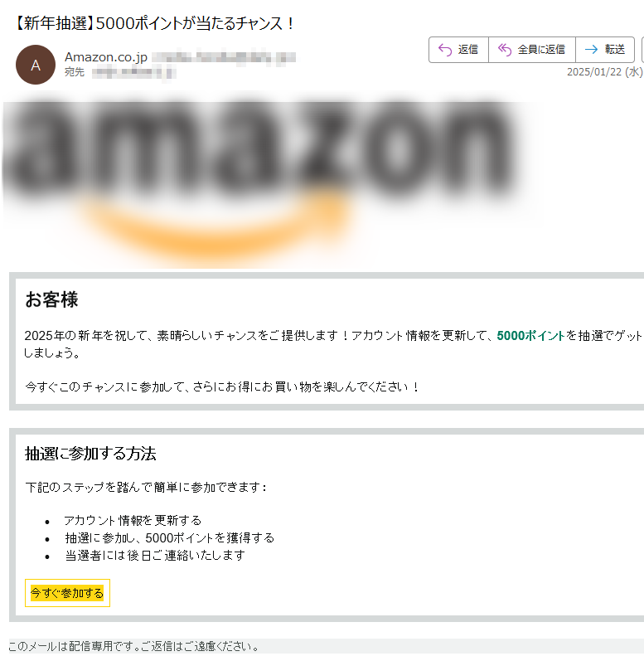Click the アカウント情報を更新する bullet item
This screenshot has height=661, width=644.
coord(133,521)
